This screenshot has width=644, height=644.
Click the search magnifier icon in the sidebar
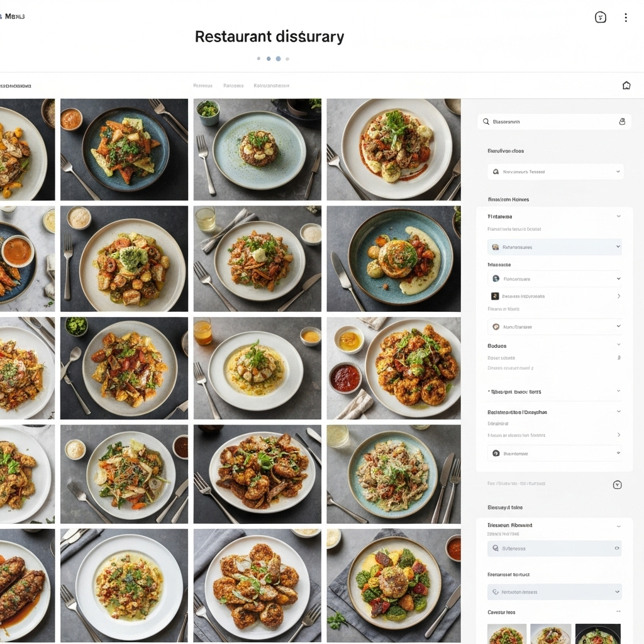[x=486, y=121]
